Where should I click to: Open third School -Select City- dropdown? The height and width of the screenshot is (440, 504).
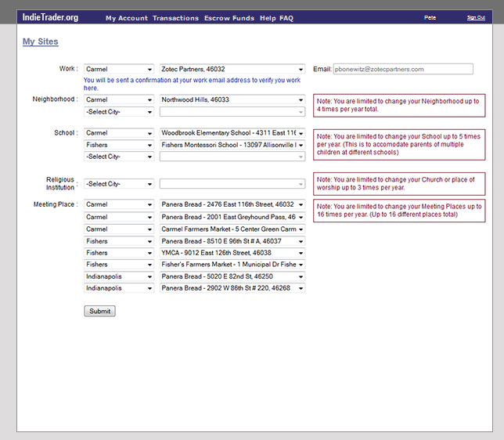[x=119, y=157]
